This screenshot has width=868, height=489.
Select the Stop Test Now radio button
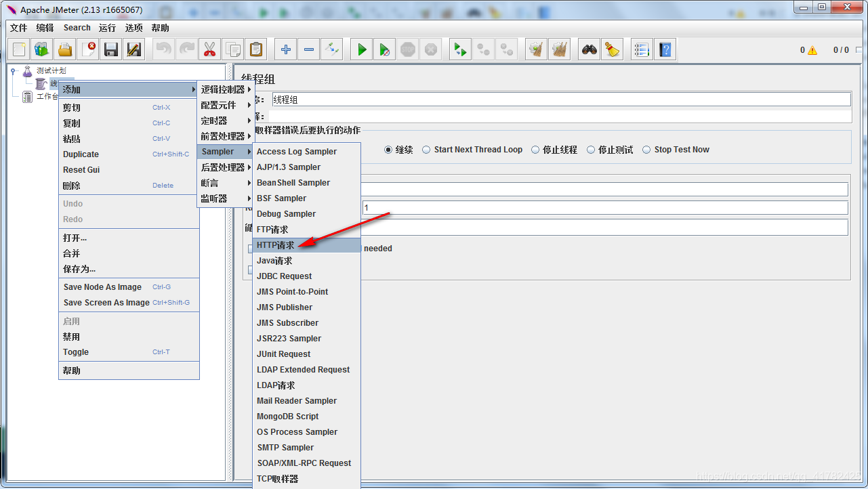coord(647,150)
